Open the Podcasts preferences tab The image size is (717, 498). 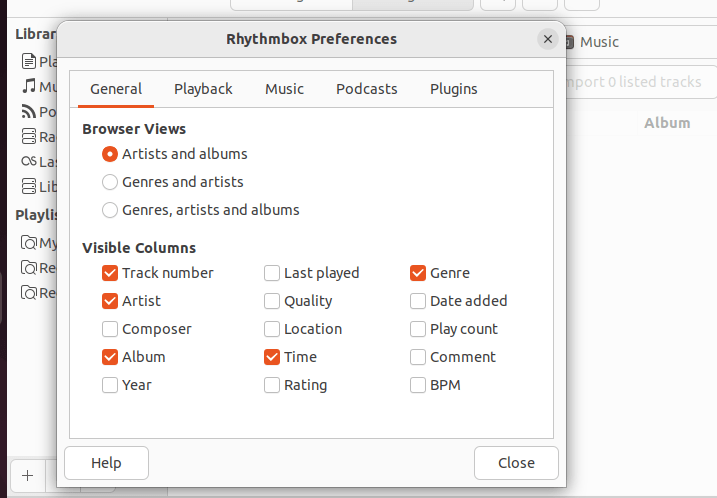tap(367, 89)
